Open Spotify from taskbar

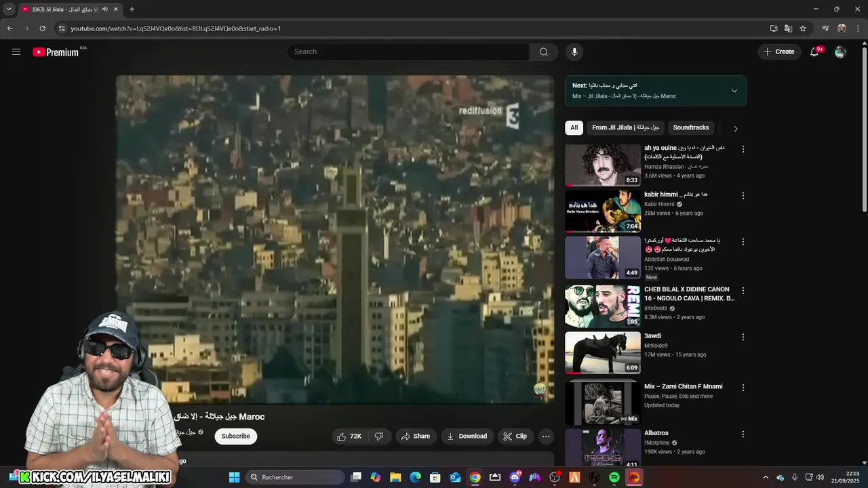point(614,477)
